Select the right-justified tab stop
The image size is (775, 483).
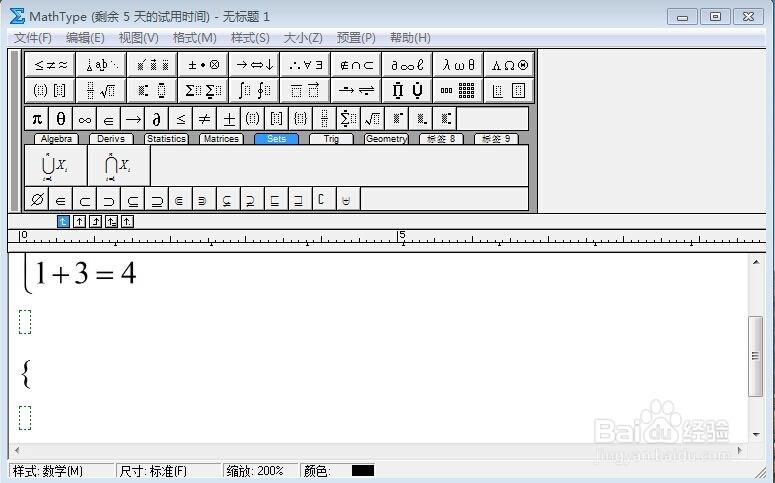95,221
